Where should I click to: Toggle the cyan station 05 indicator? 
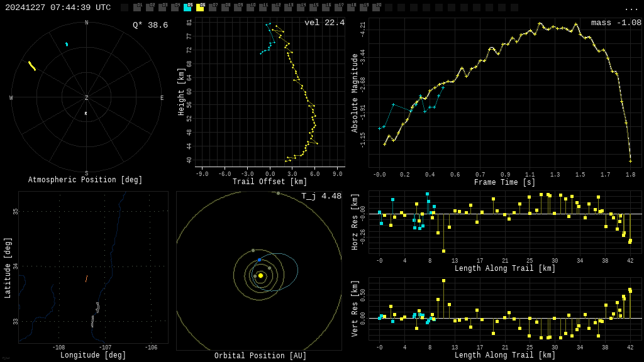tap(187, 8)
